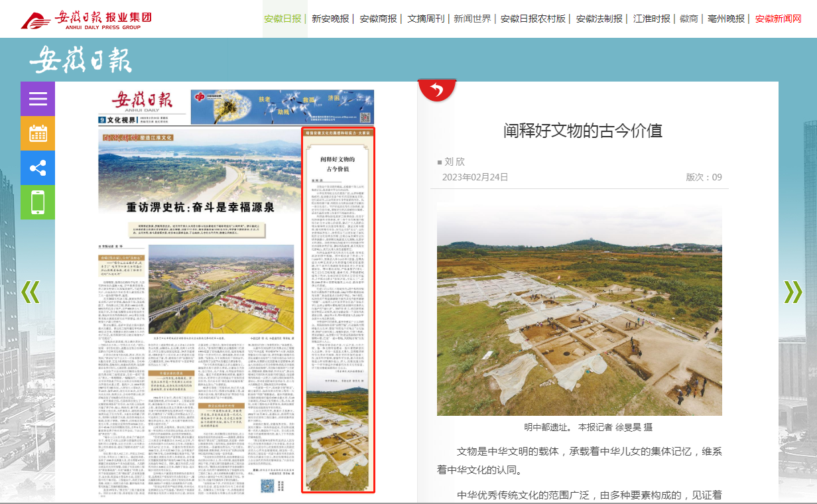This screenshot has width=817, height=504.
Task: Click the highlighted red-bordered article column
Action: click(x=338, y=310)
